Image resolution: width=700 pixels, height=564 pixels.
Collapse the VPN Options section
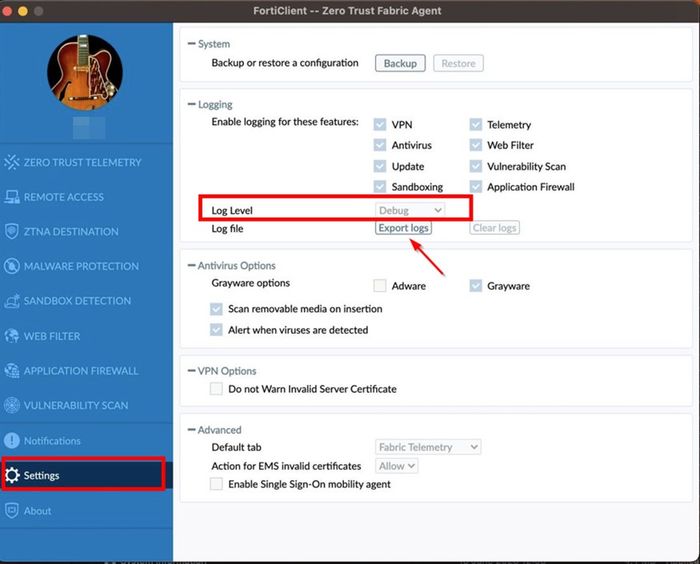coord(192,371)
